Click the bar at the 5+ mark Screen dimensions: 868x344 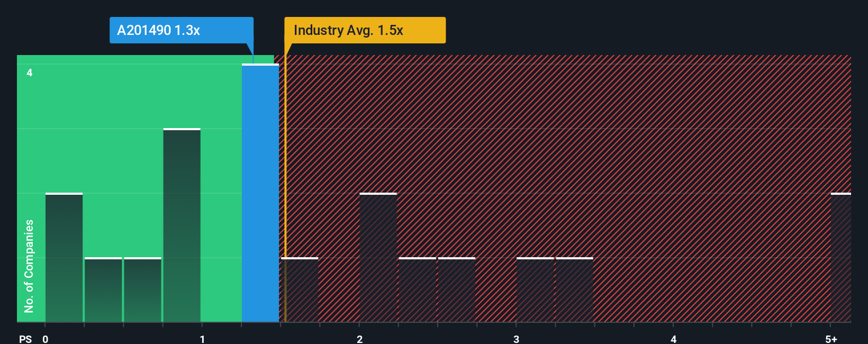(x=840, y=258)
